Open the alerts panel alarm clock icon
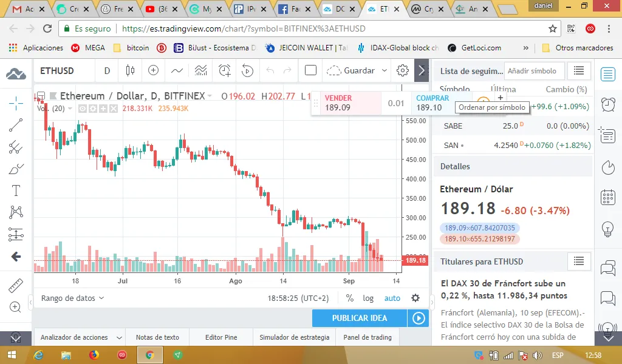 pos(607,104)
